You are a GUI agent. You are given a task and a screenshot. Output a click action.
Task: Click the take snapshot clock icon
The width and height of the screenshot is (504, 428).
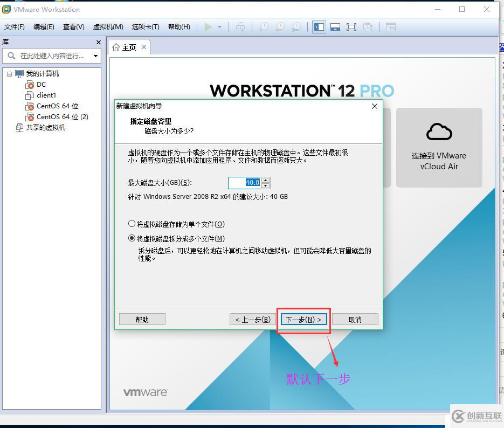click(x=264, y=27)
